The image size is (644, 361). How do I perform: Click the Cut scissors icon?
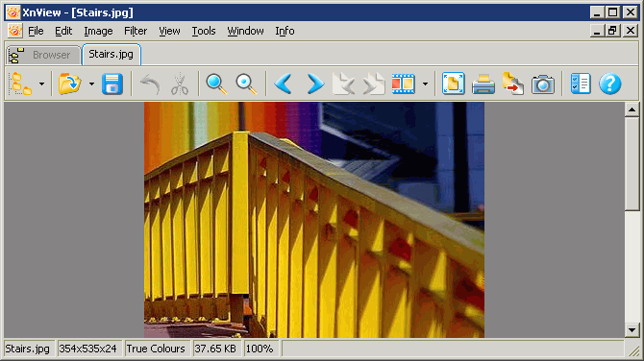(x=180, y=84)
